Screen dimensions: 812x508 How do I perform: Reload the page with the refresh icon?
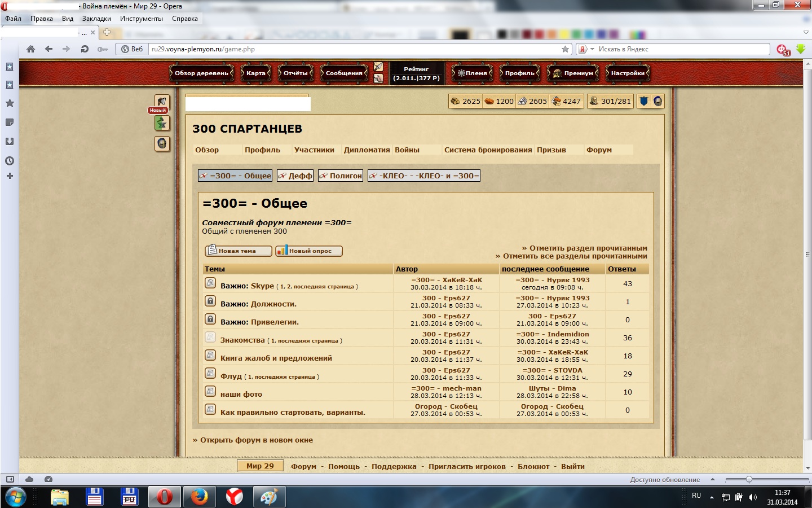(85, 49)
